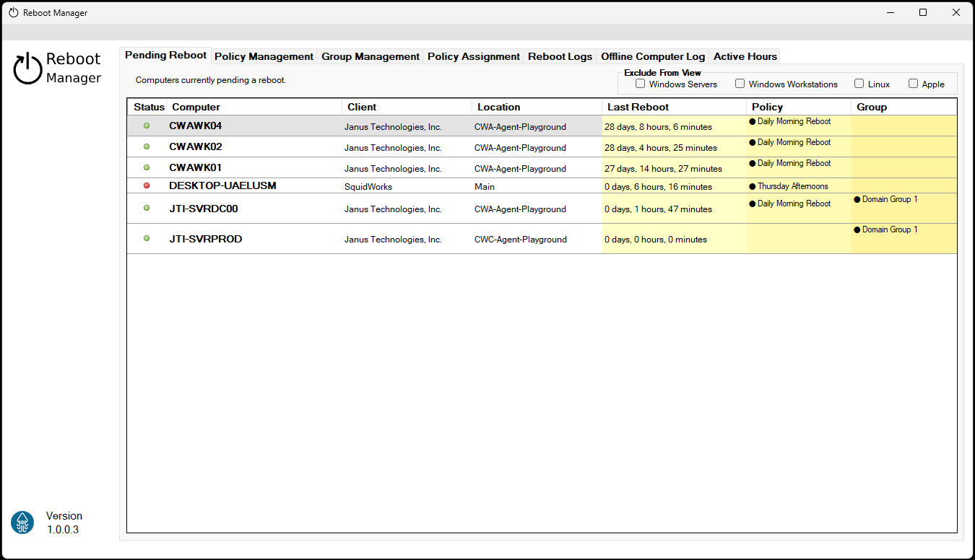This screenshot has width=975, height=560.
Task: Click the Thursday Afternoons policy entry
Action: point(789,186)
